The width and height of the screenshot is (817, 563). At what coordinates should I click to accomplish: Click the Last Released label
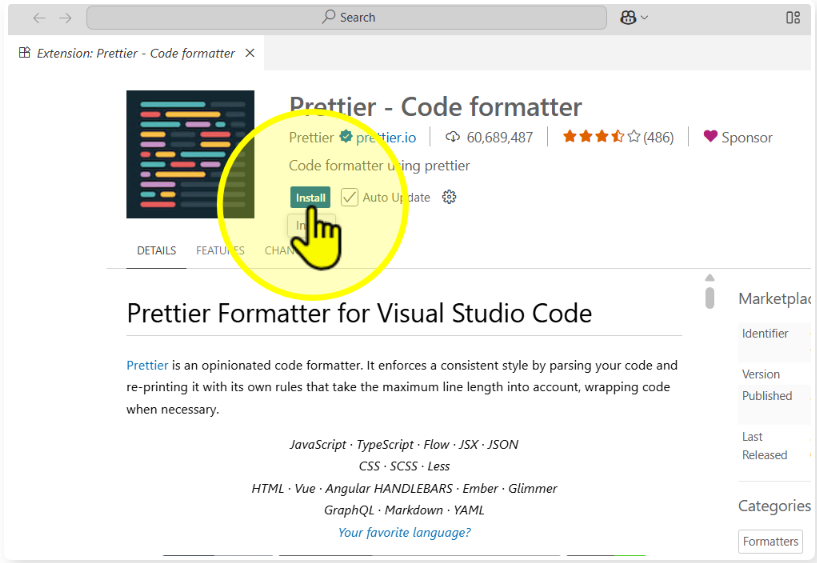pyautogui.click(x=764, y=446)
